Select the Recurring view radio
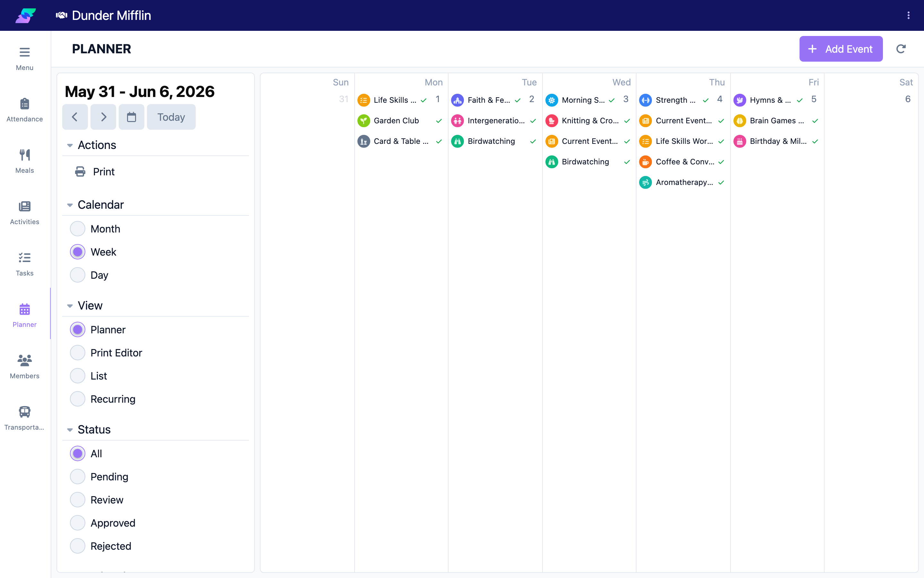This screenshot has width=924, height=578. 78,399
